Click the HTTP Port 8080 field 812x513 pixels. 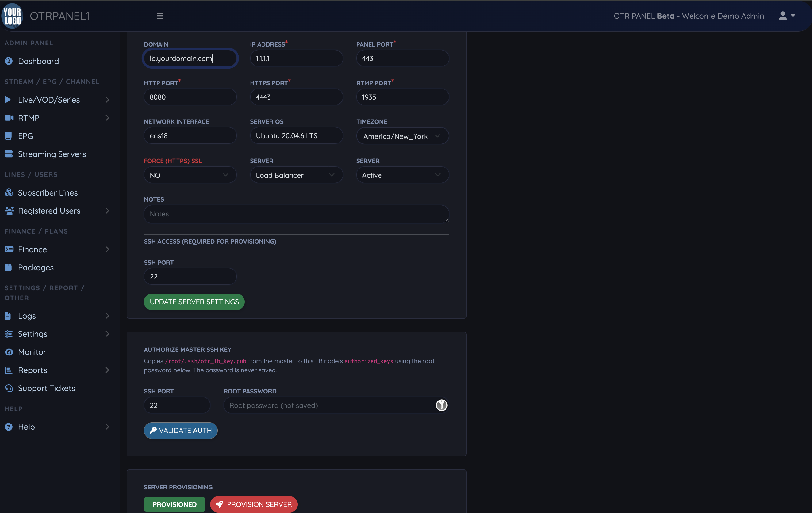tap(190, 97)
